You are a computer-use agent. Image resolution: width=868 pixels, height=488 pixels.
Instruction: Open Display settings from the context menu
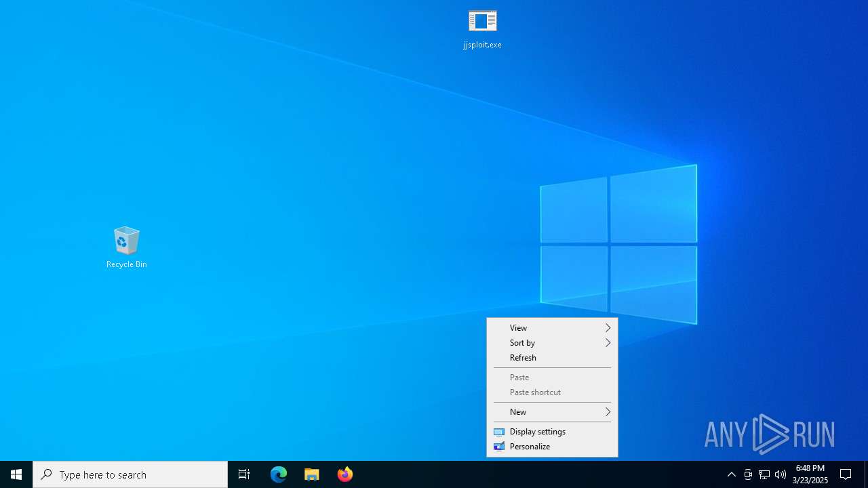pos(552,432)
